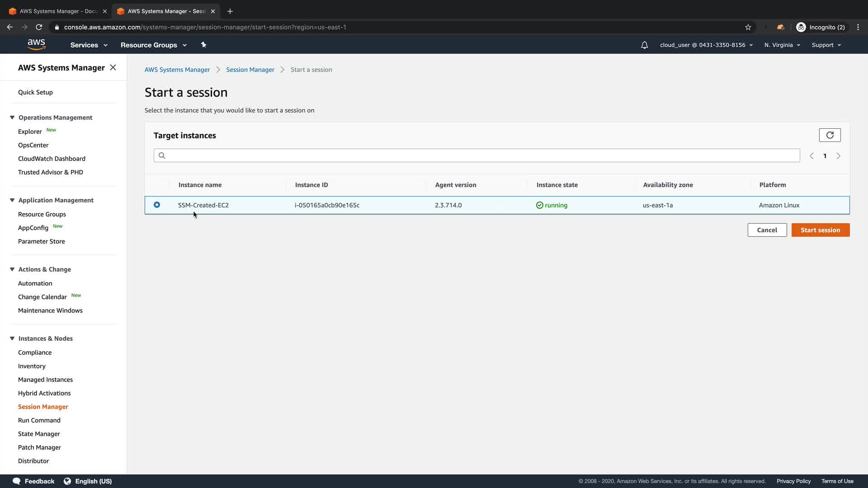Screen dimensions: 868x488
Task: Collapse the Instances & Nodes section
Action: (x=12, y=338)
